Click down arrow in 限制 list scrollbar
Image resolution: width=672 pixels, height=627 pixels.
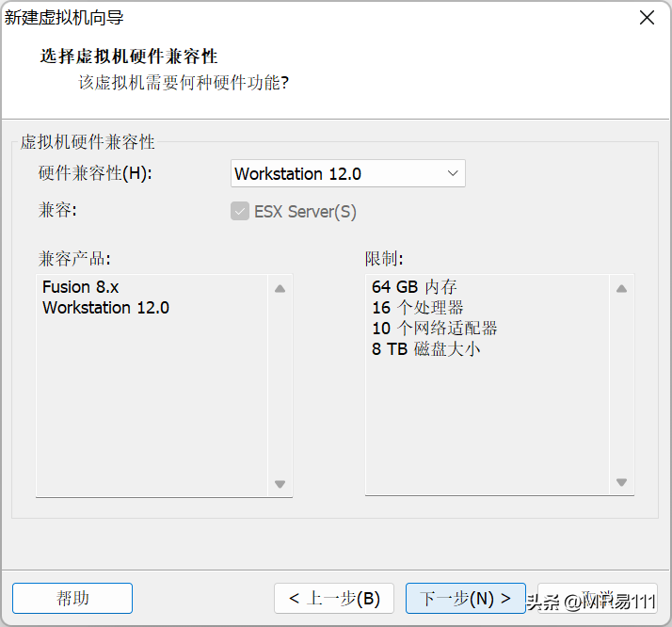pos(621,482)
